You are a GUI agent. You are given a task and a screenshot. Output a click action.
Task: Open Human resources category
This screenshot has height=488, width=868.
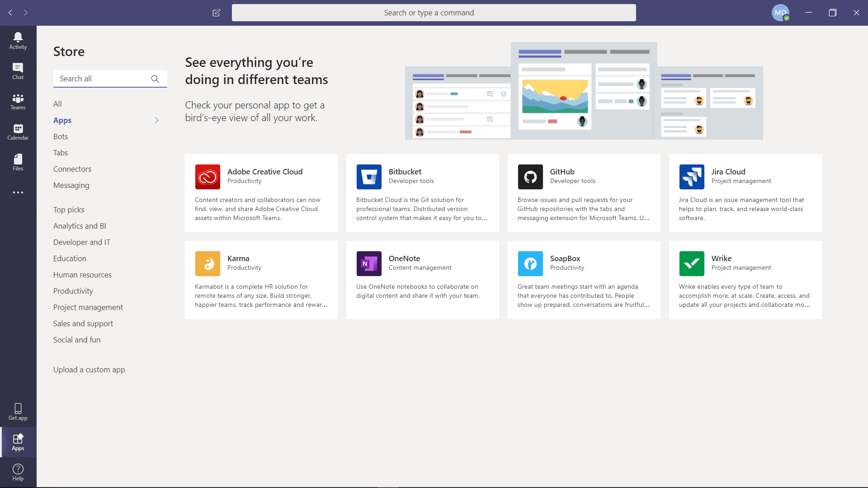(82, 275)
